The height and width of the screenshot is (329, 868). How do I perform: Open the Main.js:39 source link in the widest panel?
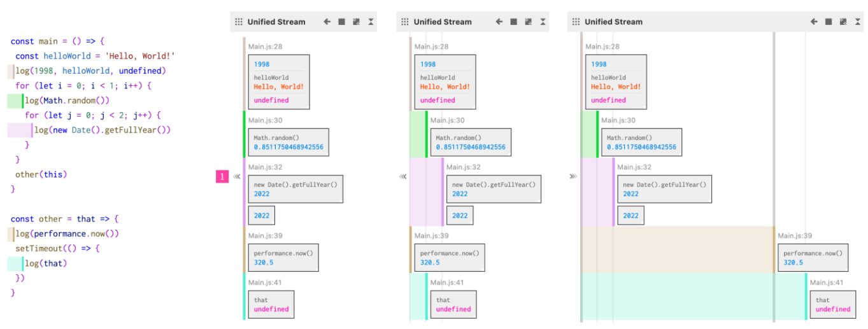(795, 236)
